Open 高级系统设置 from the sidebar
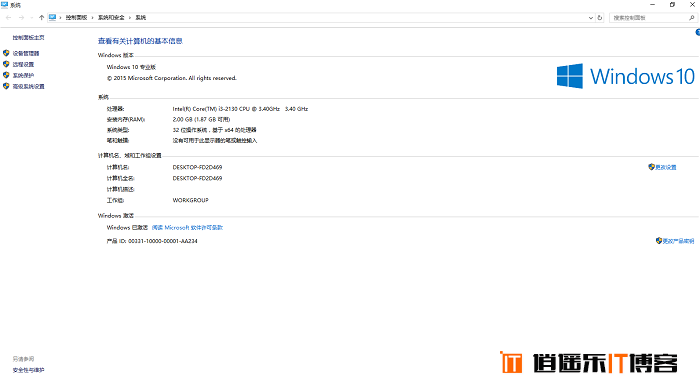 pos(29,87)
